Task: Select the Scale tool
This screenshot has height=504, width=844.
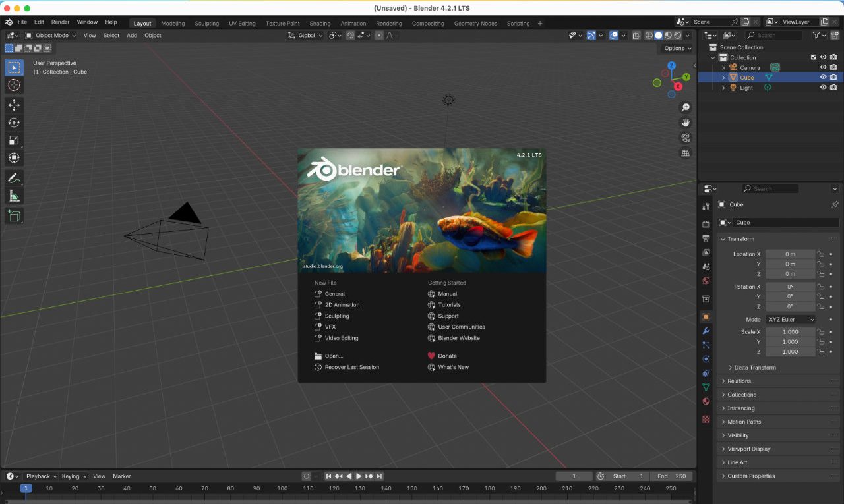Action: click(x=14, y=140)
